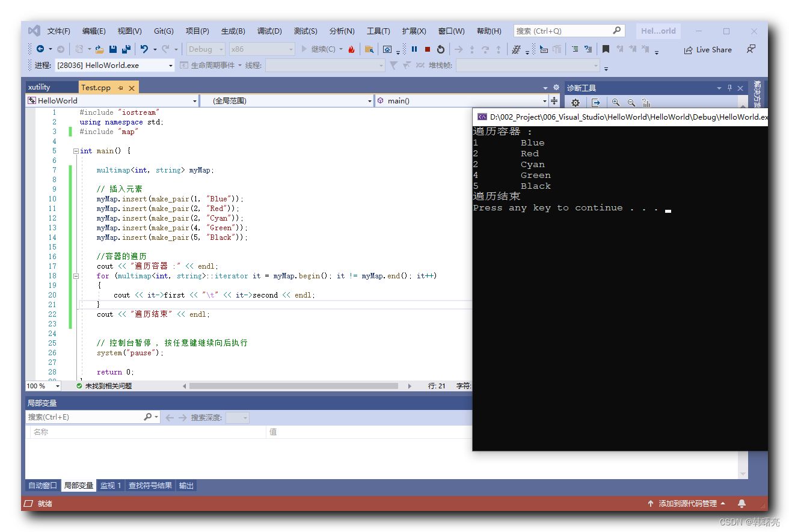Pin the Test.cpp tab
This screenshot has width=789, height=532.
[120, 88]
